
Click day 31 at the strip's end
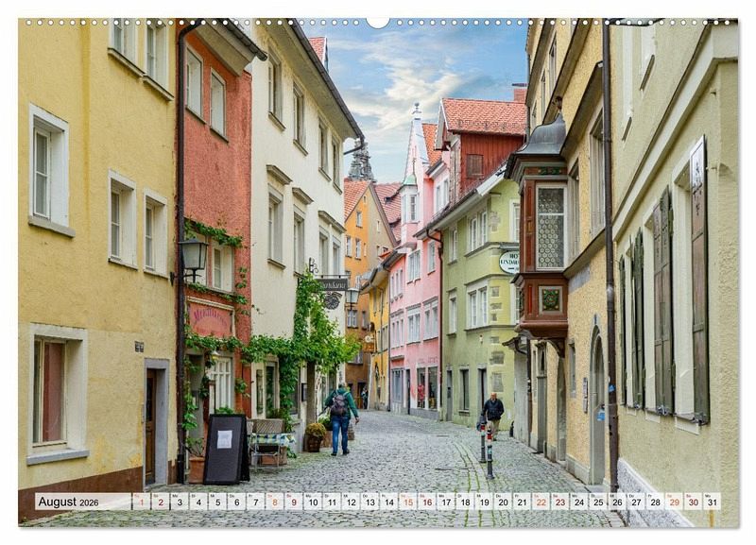[x=712, y=502]
